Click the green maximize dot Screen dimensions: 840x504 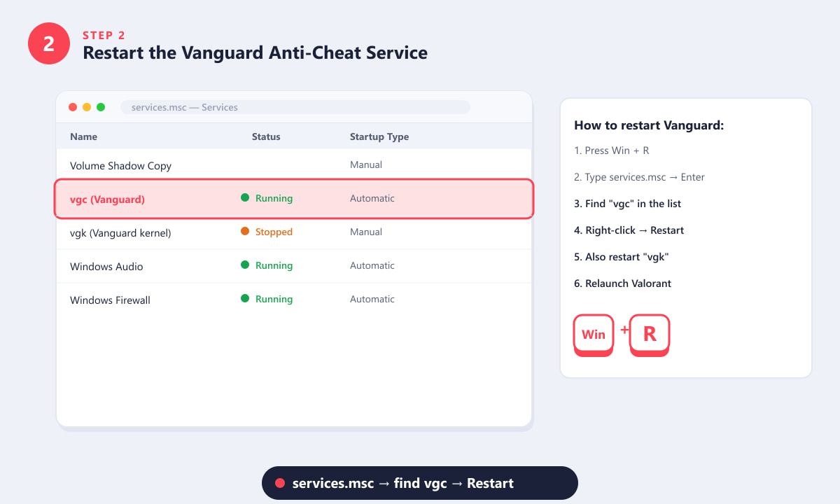[x=101, y=107]
